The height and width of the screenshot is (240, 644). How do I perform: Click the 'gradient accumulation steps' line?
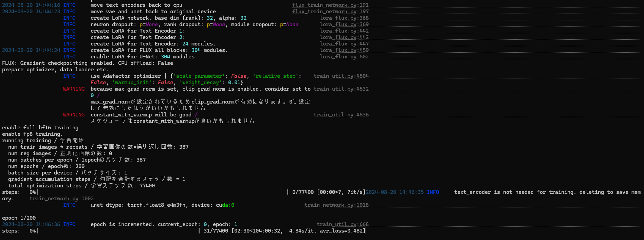tap(97, 179)
